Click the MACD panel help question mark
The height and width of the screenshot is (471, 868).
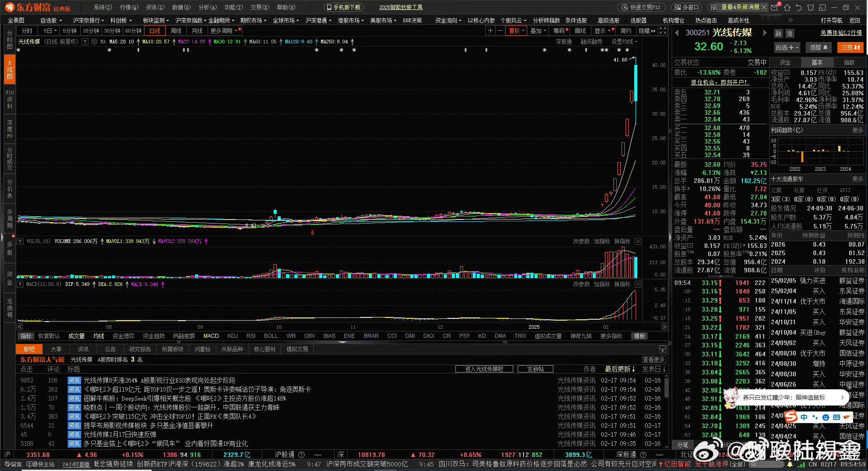tap(20, 284)
